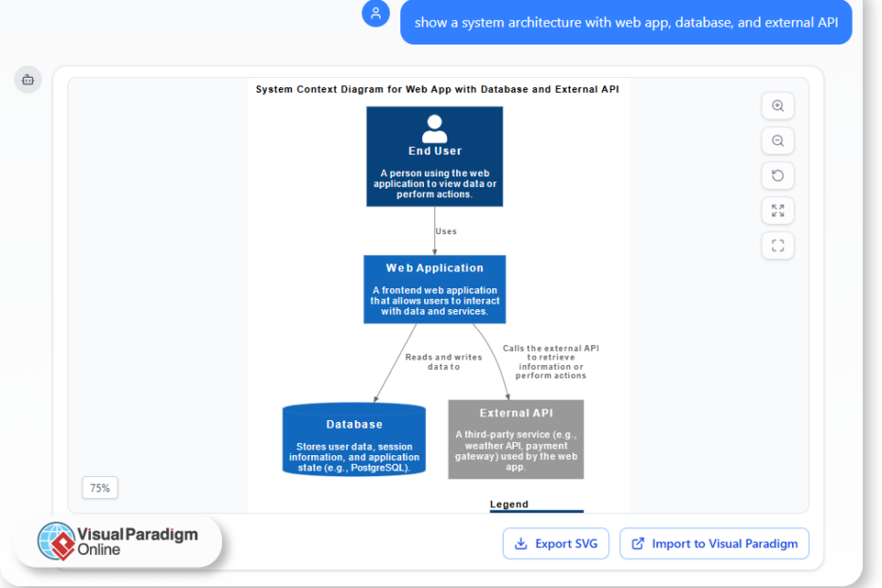This screenshot has width=882, height=588.
Task: Click the fit-to-view arrows icon
Action: 778,211
